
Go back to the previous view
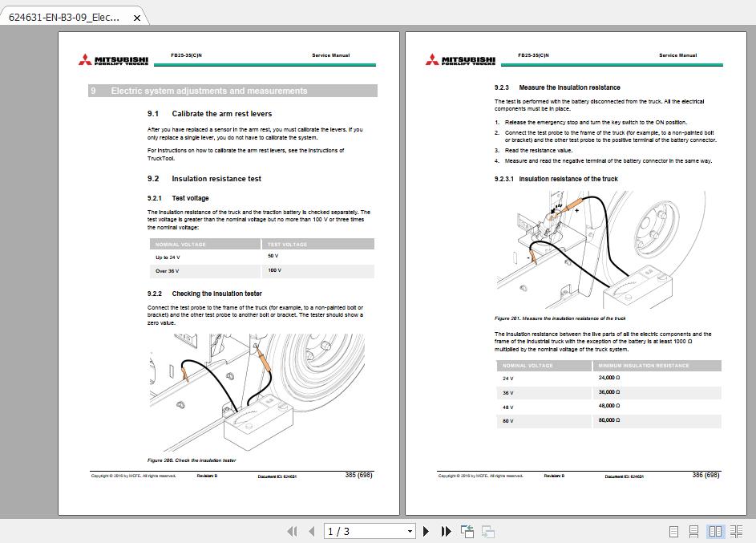pos(466,530)
